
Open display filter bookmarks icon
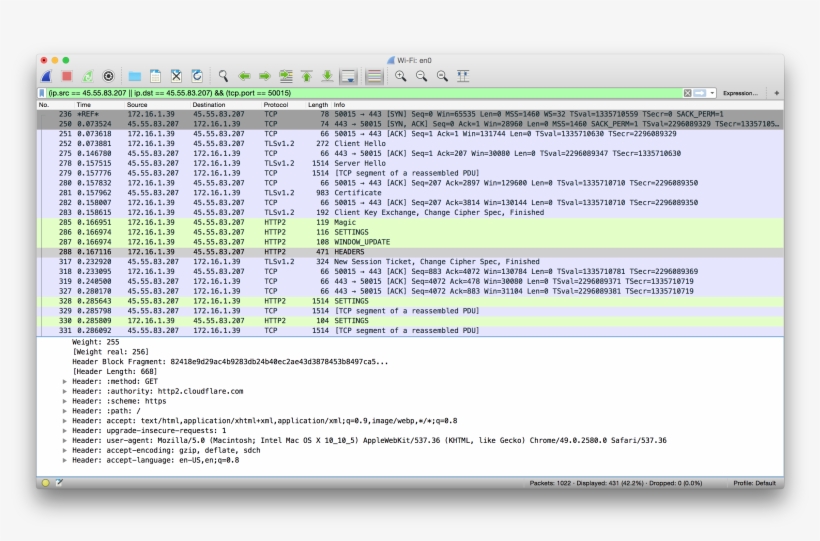pyautogui.click(x=42, y=93)
